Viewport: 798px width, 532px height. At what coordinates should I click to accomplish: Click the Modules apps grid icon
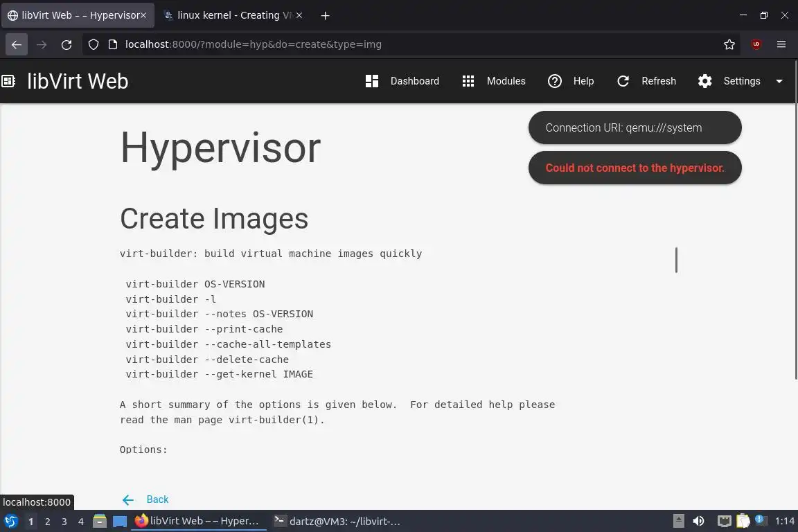tap(468, 81)
